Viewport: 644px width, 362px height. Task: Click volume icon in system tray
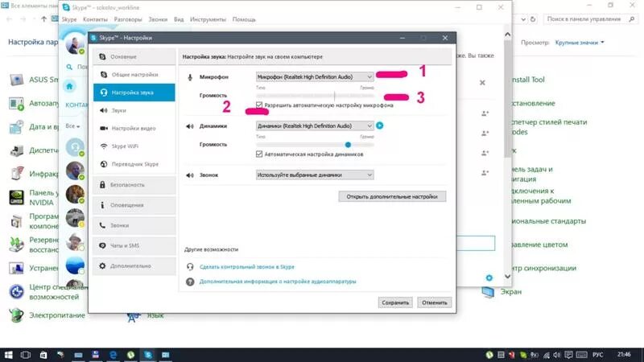(x=556, y=355)
